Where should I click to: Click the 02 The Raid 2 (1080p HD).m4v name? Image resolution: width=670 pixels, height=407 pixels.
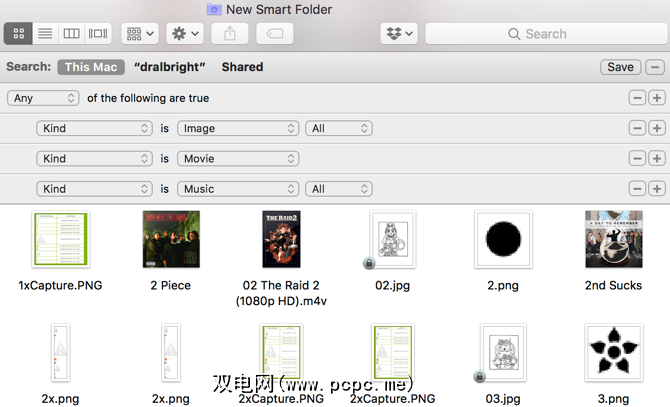tap(281, 293)
